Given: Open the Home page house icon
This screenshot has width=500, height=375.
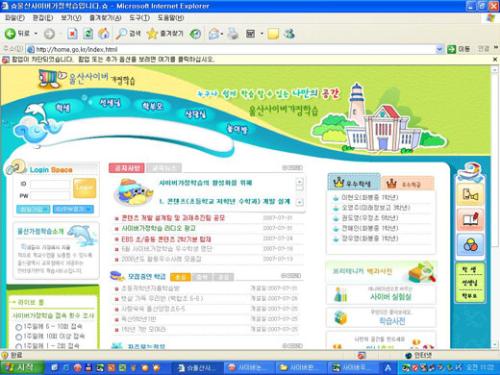Looking at the screenshot, I should (104, 33).
